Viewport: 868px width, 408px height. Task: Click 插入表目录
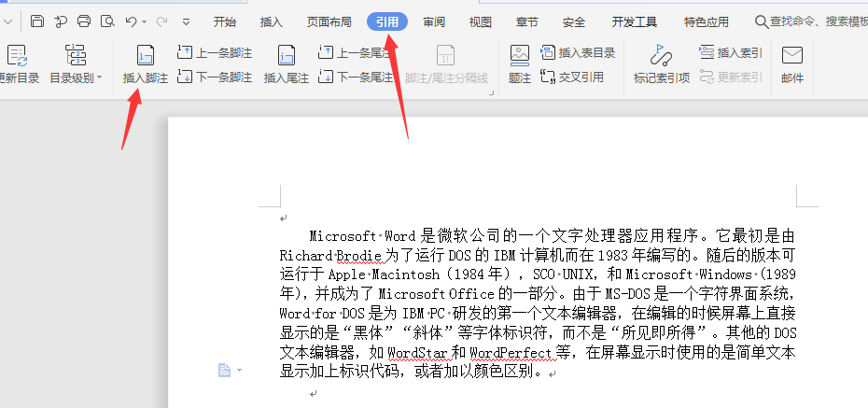click(578, 53)
